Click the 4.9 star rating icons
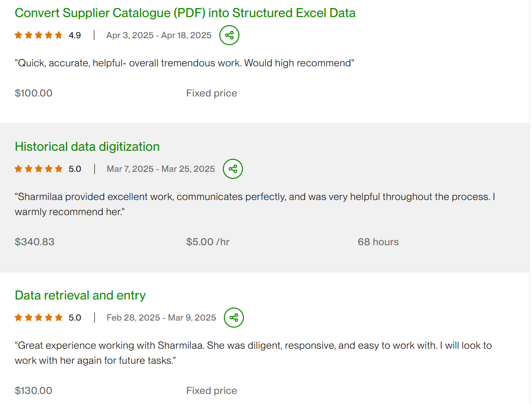 (39, 35)
